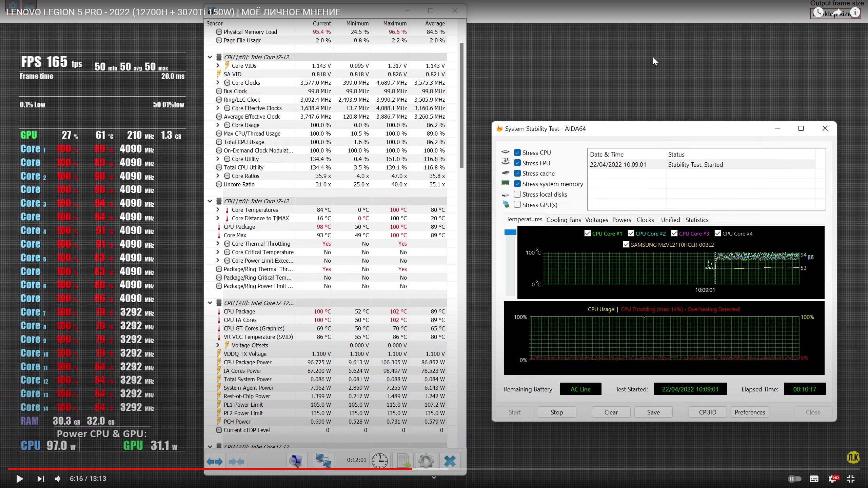Uncheck CPU Core #4 graph checkbox

[717, 233]
